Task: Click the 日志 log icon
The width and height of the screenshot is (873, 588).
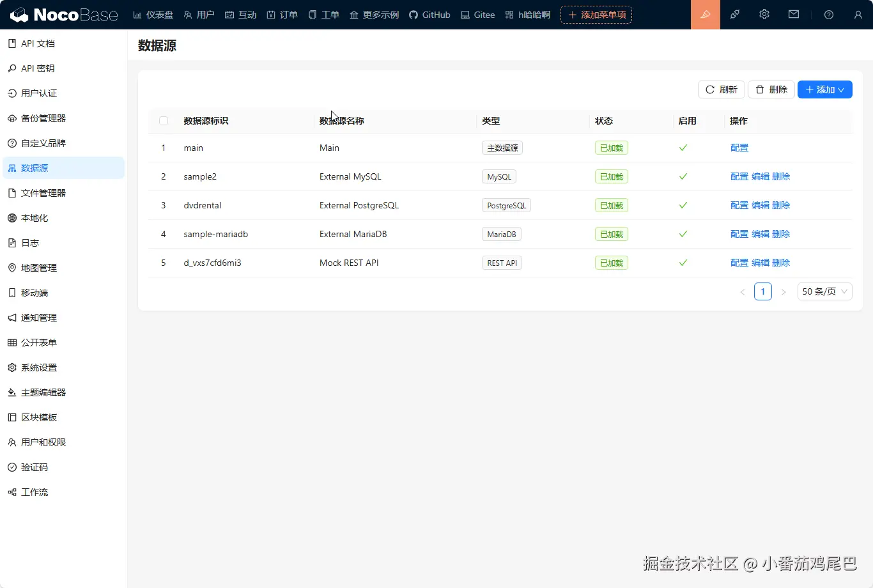Action: click(x=12, y=243)
